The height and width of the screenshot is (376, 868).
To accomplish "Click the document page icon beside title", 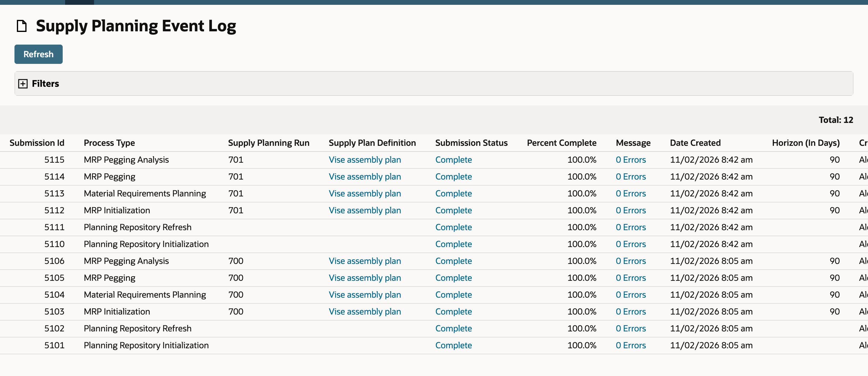I will [22, 26].
